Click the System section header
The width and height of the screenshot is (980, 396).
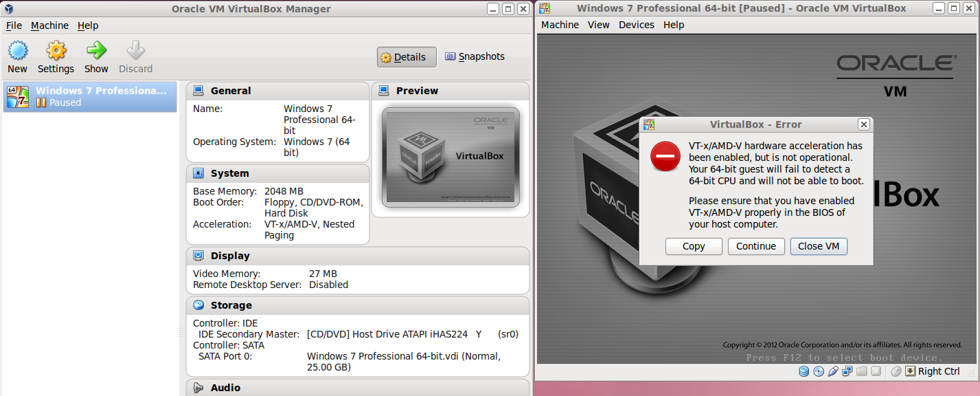pos(277,173)
